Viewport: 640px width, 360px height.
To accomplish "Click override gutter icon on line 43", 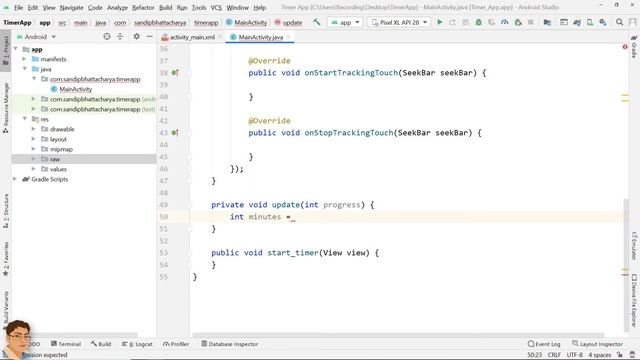I will 175,133.
